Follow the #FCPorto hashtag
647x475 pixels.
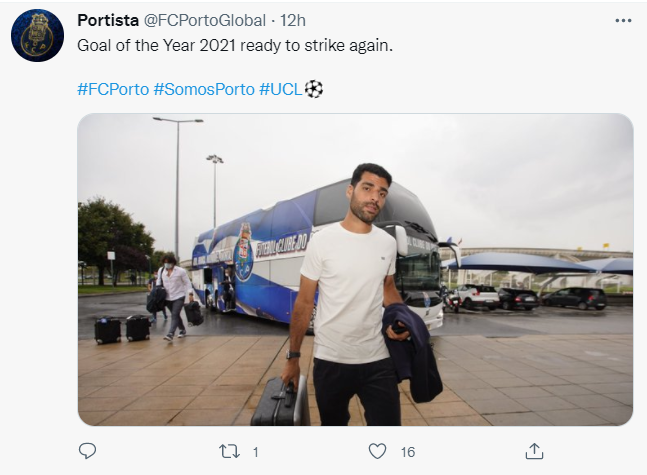(112, 89)
